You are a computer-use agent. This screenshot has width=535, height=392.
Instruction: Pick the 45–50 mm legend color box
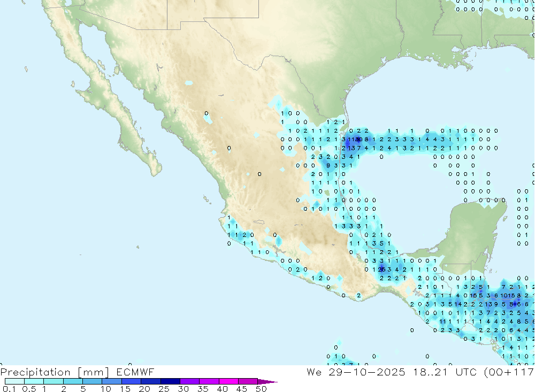coord(248,381)
